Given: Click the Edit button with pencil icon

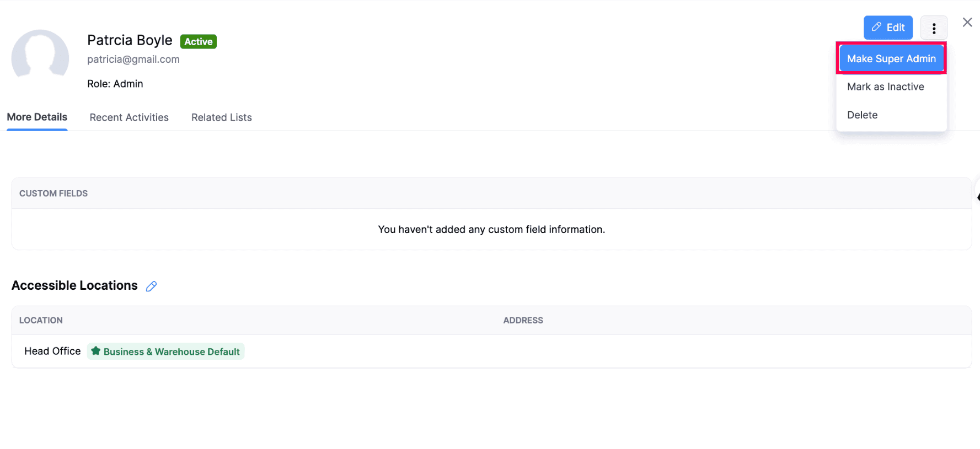Looking at the screenshot, I should (888, 28).
